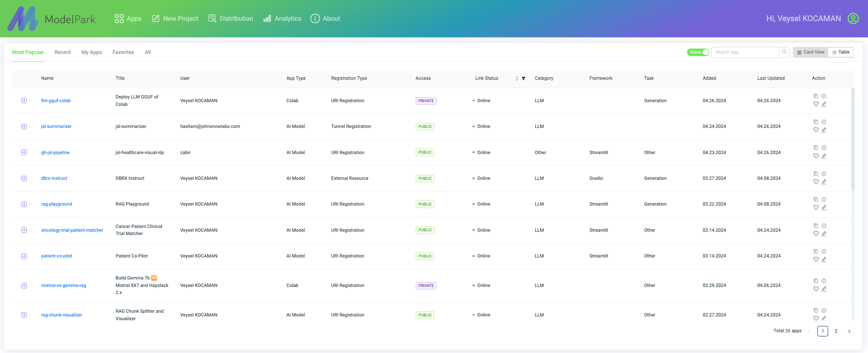Switch to Card View

(x=811, y=52)
